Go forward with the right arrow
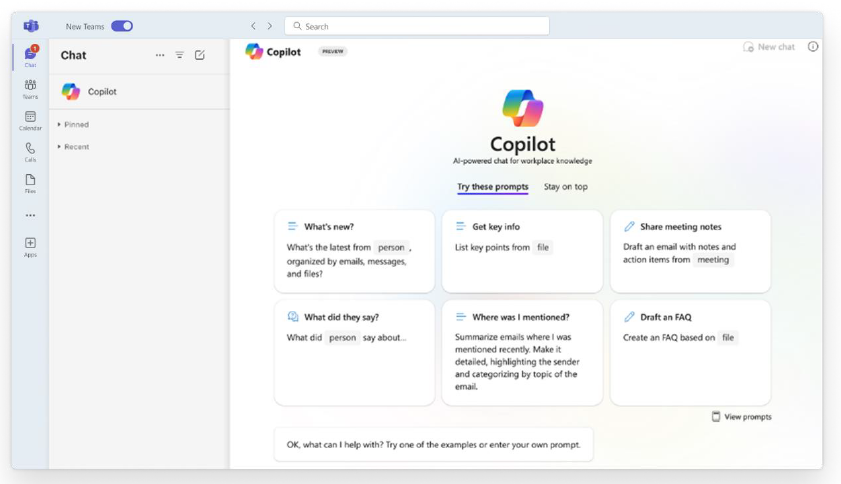Image resolution: width=841 pixels, height=484 pixels. tap(270, 26)
